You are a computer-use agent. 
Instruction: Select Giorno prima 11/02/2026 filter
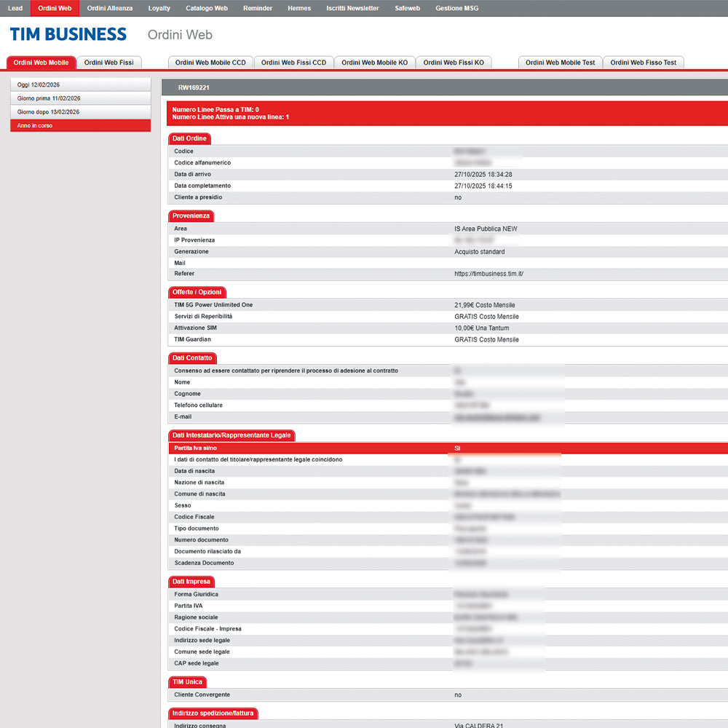(x=80, y=98)
